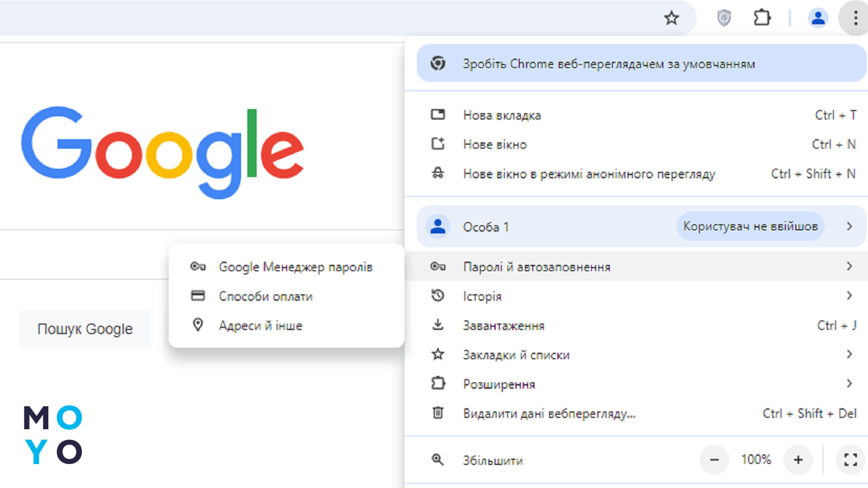The image size is (868, 488).
Task: Select Адреси й інше submenu item
Action: 287,325
